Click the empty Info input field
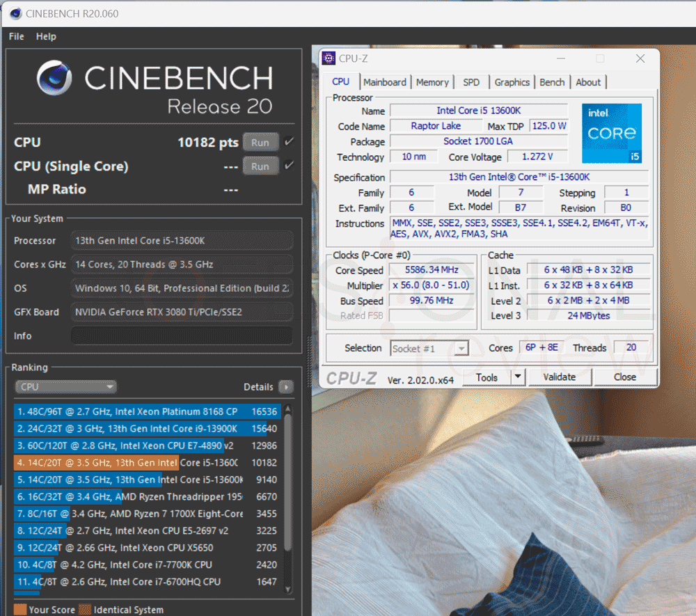 click(182, 336)
